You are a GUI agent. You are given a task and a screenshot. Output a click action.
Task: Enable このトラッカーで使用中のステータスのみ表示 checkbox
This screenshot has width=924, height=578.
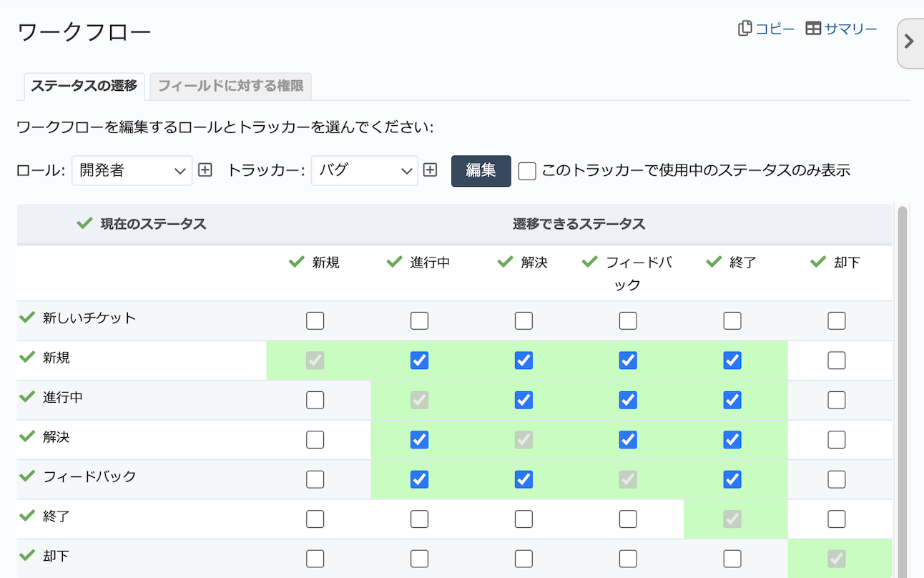point(527,171)
